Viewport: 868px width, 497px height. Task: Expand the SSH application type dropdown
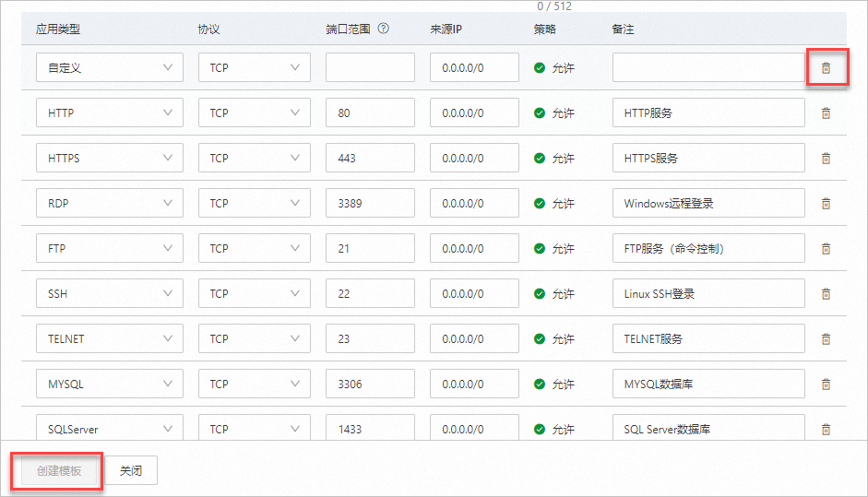click(110, 294)
